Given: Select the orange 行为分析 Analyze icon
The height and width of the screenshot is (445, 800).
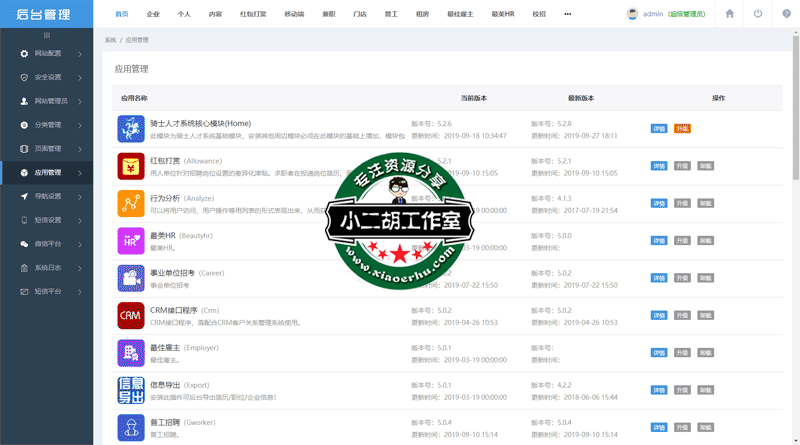Looking at the screenshot, I should (130, 203).
